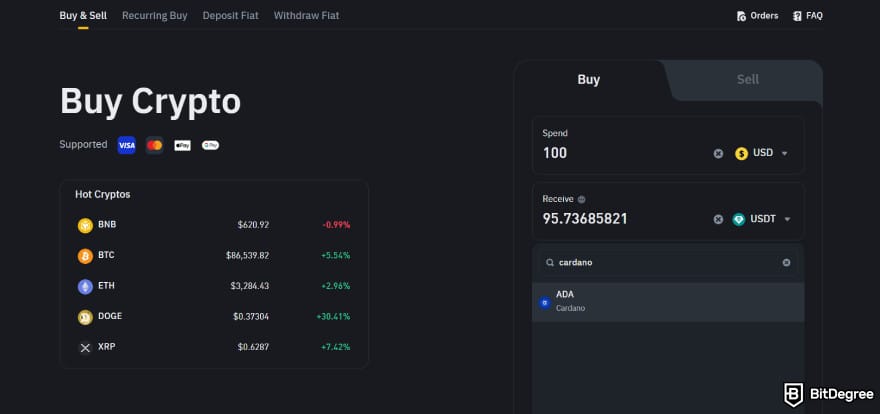The height and width of the screenshot is (414, 880).
Task: Click the ETH coin icon
Action: [x=85, y=287]
